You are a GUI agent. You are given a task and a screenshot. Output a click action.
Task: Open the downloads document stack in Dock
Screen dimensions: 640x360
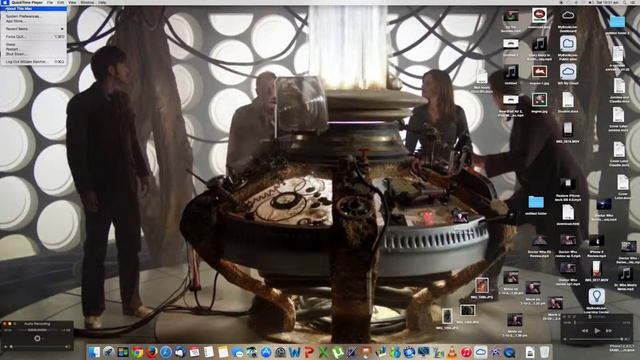[x=530, y=352]
